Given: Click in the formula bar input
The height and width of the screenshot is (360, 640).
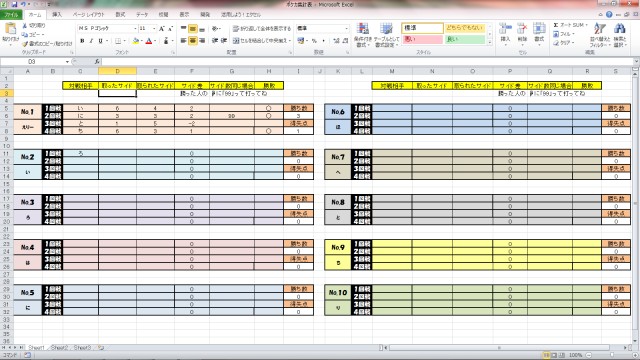Looking at the screenshot, I should coord(367,62).
